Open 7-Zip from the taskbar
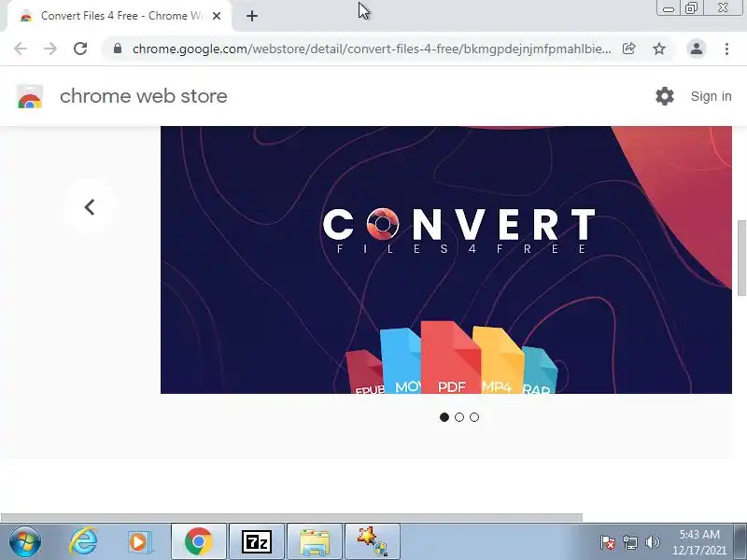Screen dimensions: 747x560 click(257, 541)
